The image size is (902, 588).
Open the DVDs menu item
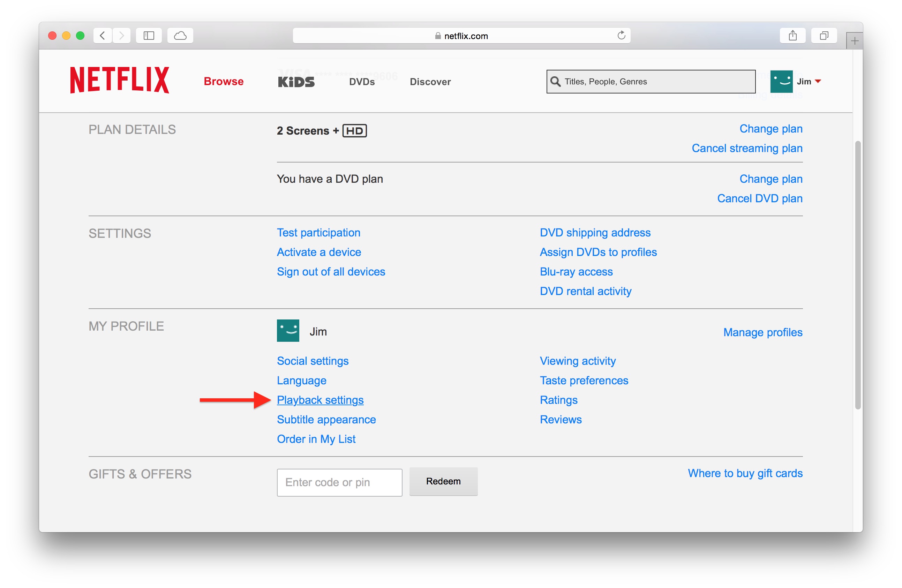(x=362, y=82)
